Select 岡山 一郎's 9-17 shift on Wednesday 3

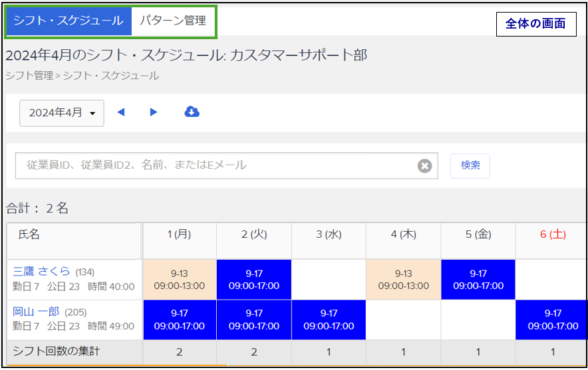pos(329,320)
